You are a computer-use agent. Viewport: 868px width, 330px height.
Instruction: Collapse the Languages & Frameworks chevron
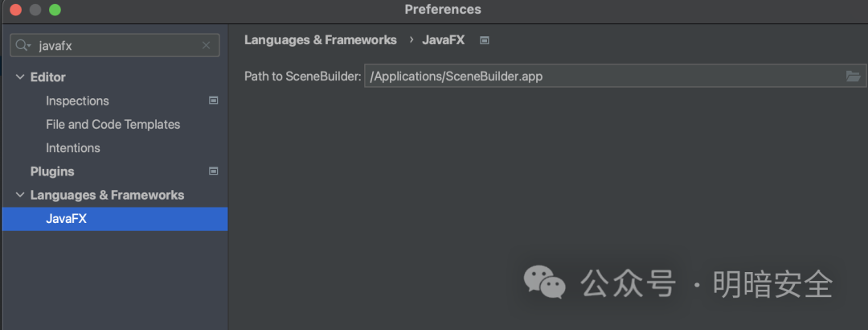pyautogui.click(x=20, y=196)
